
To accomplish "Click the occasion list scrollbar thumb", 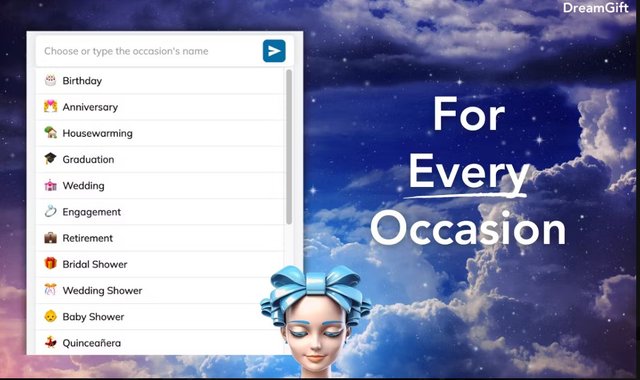I will (289, 147).
